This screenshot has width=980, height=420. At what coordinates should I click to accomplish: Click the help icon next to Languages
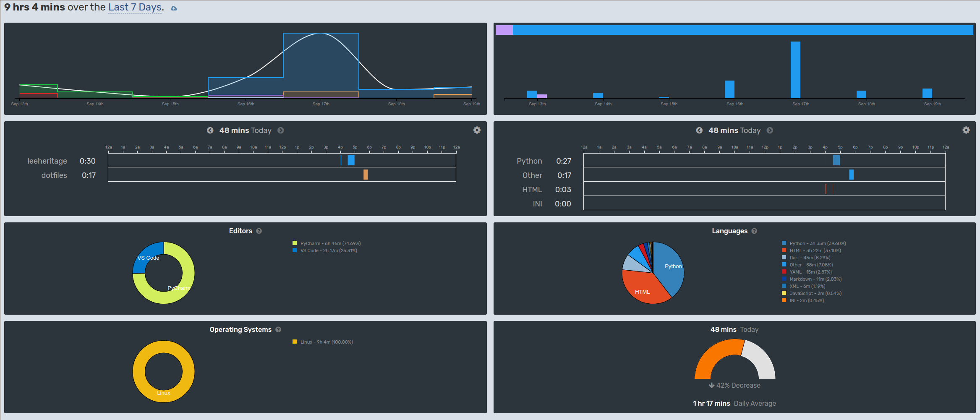(x=754, y=231)
